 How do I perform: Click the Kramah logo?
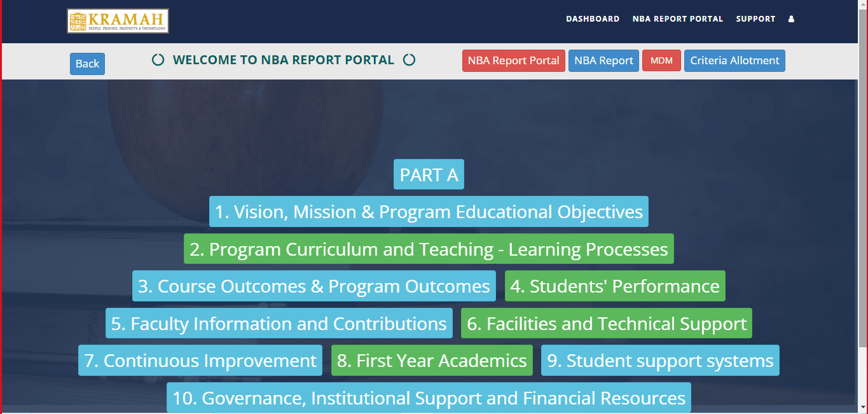tap(118, 21)
